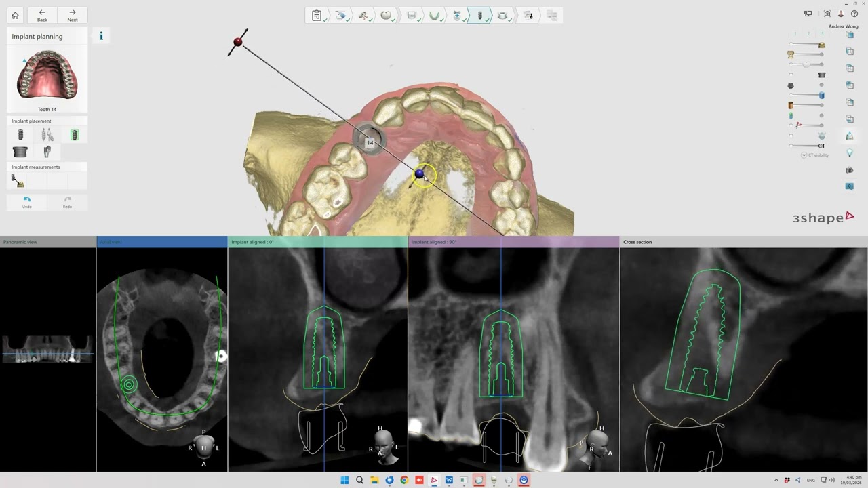Adjust the crown design transparency slider
Image resolution: width=868 pixels, height=488 pixels.
tap(807, 64)
